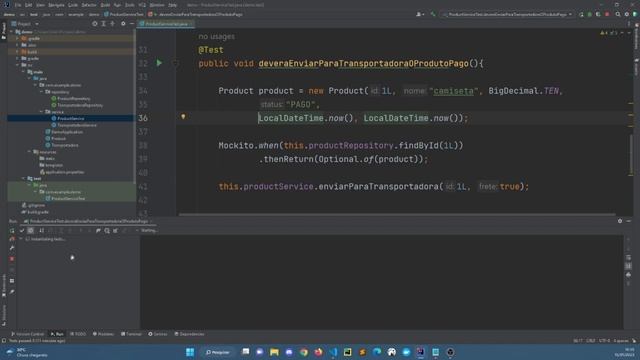
Task: Collapse the service package
Action: pos(42,111)
